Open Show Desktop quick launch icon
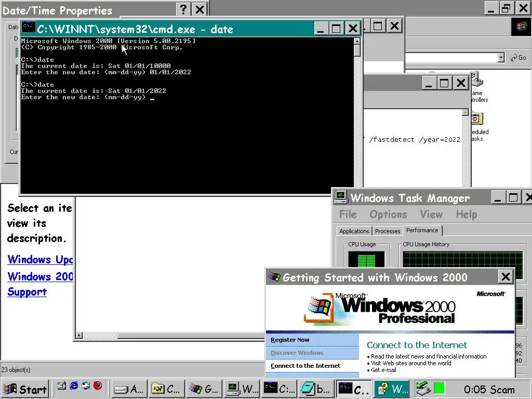532x399 pixels. [62, 385]
